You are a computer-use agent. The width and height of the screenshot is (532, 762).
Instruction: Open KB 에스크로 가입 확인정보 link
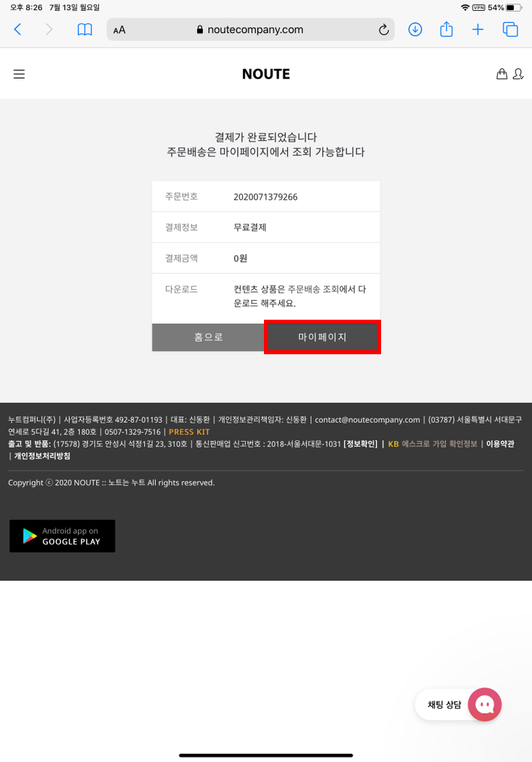(433, 444)
